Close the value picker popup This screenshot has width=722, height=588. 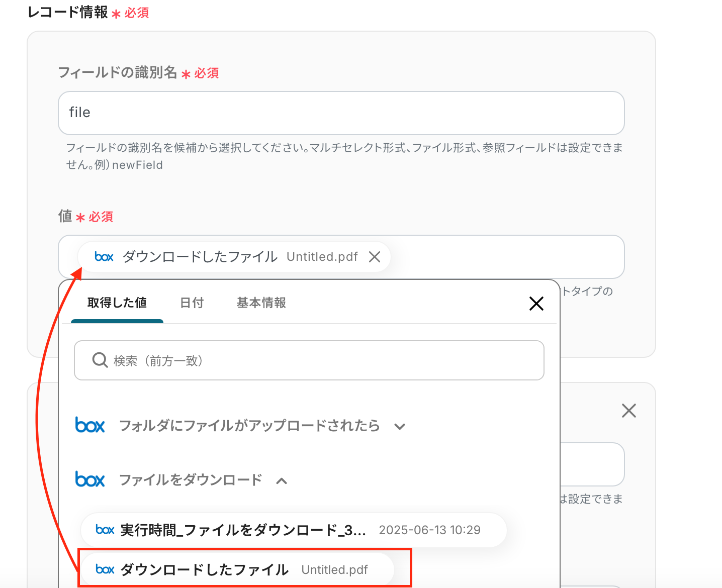click(536, 304)
